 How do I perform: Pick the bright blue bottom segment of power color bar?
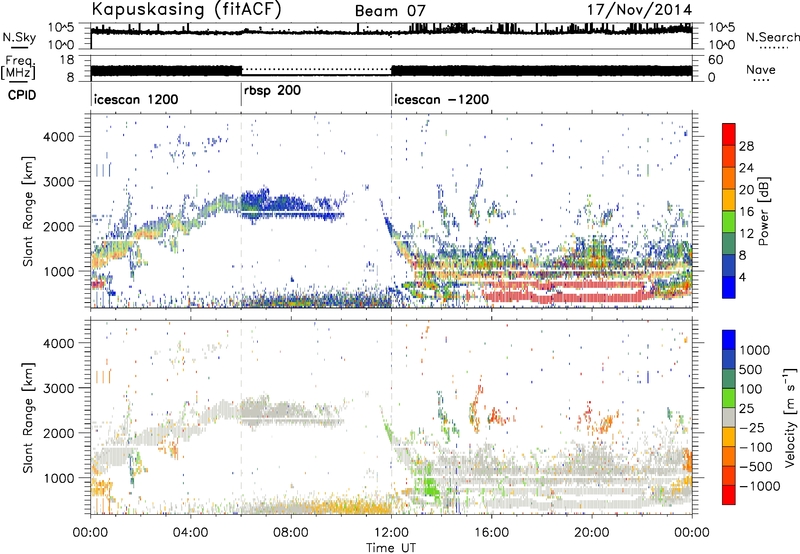(x=729, y=287)
